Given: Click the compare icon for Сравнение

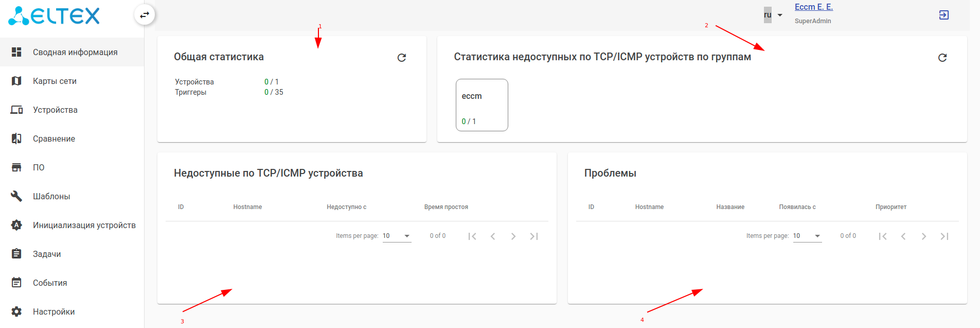Looking at the screenshot, I should pos(16,139).
